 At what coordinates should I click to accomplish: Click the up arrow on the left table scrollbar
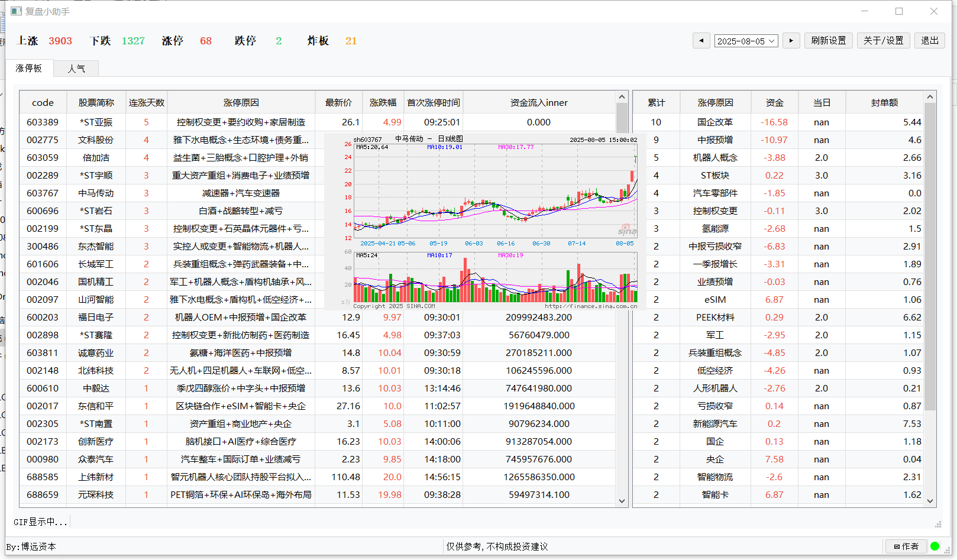[622, 96]
